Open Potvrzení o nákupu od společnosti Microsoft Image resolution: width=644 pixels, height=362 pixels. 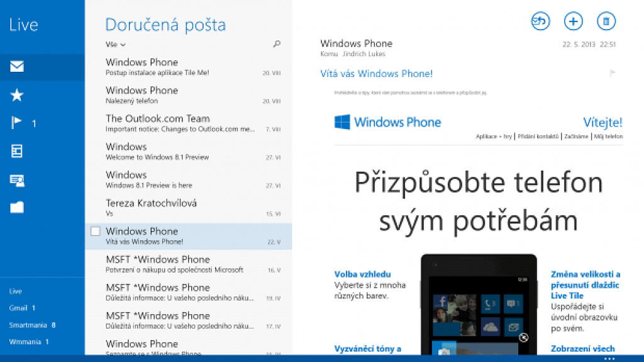(189, 264)
